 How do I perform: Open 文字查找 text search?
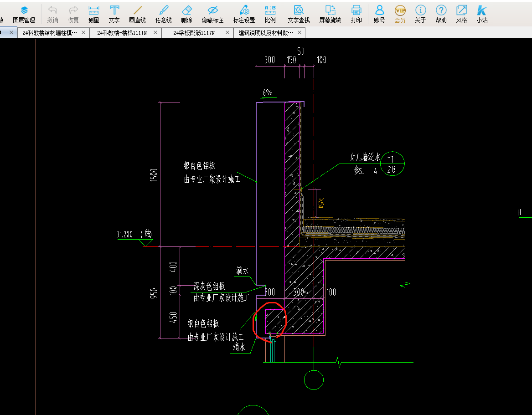click(299, 14)
